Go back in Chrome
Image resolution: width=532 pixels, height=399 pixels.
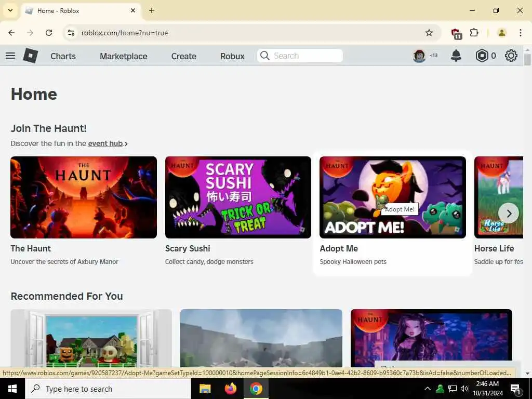click(11, 33)
